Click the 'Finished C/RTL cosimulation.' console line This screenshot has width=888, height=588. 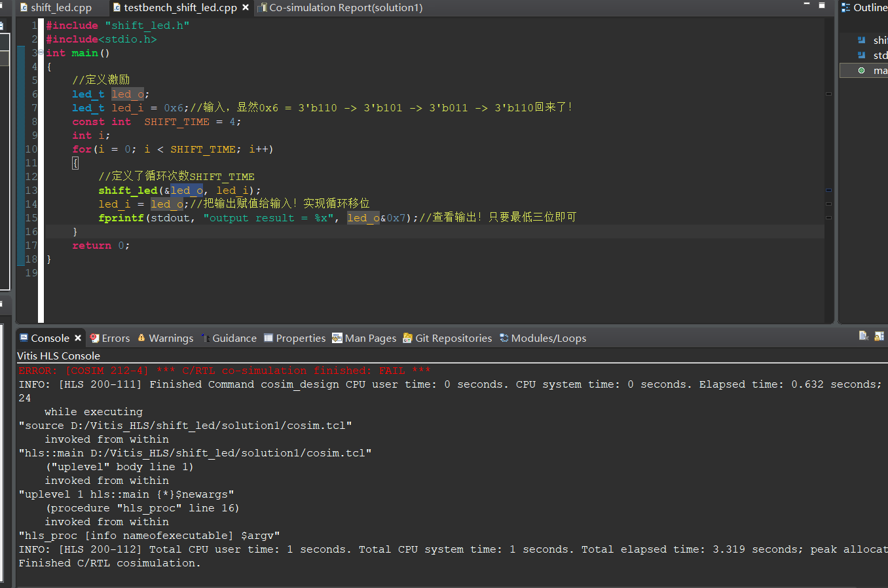pyautogui.click(x=110, y=563)
